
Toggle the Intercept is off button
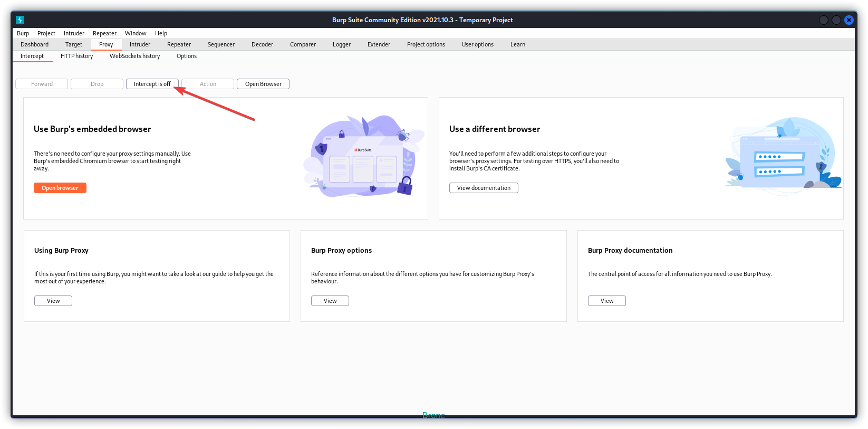click(152, 84)
